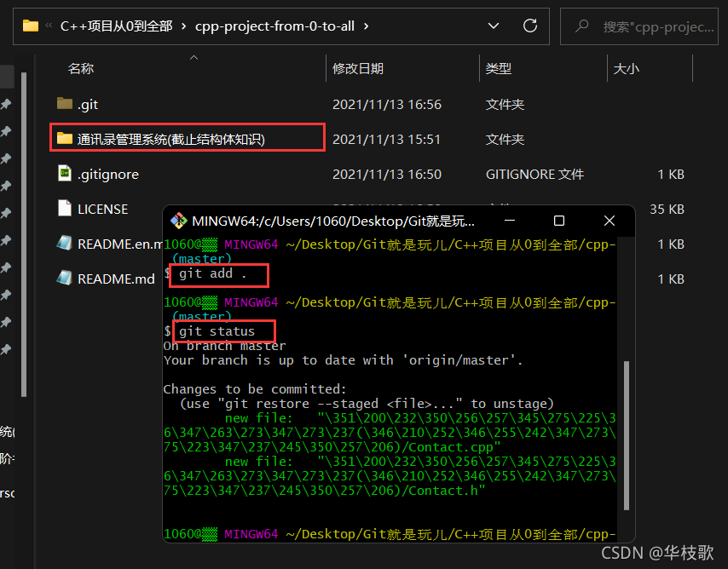Click the Contact.h new file line
Image resolution: width=728 pixels, height=569 pixels.
390,476
